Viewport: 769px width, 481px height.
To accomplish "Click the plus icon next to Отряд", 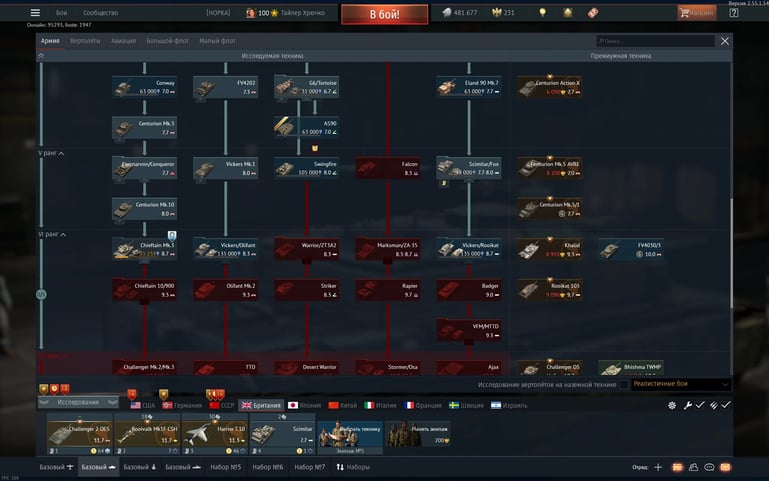I will (658, 467).
